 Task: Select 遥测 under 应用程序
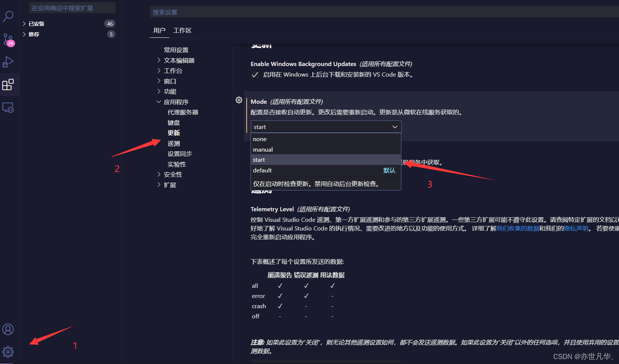point(174,144)
